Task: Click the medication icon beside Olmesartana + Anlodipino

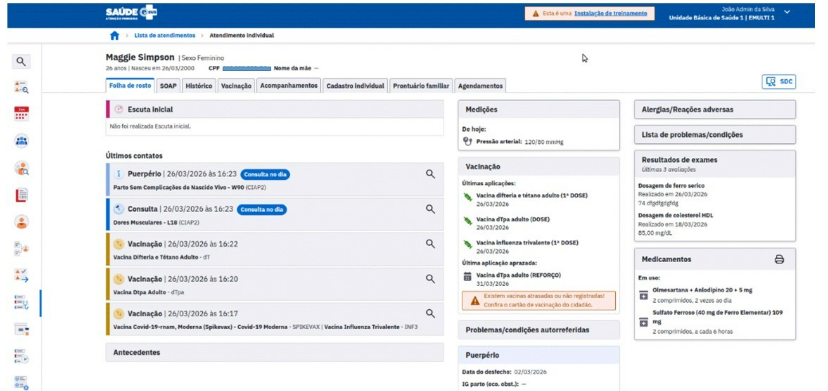Action: pos(643,294)
